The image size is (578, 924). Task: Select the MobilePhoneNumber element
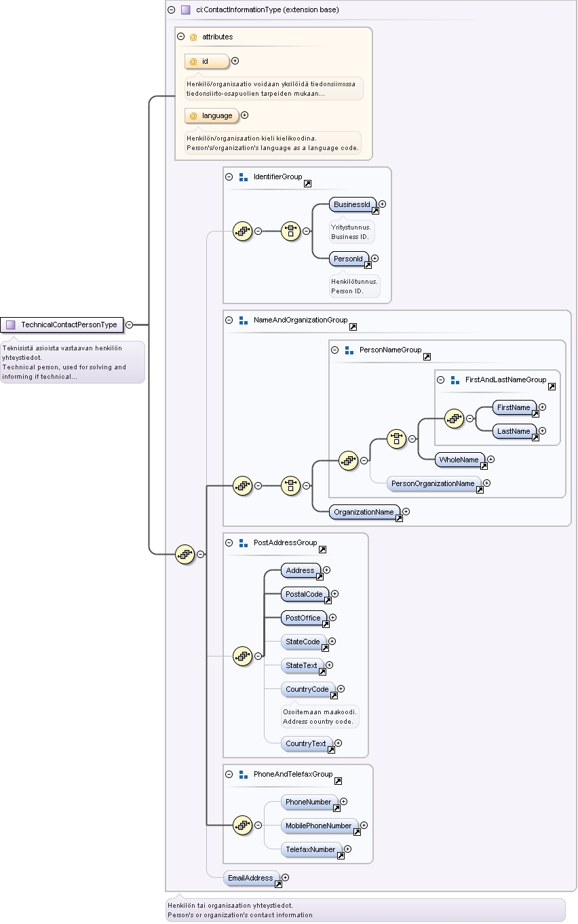[320, 826]
